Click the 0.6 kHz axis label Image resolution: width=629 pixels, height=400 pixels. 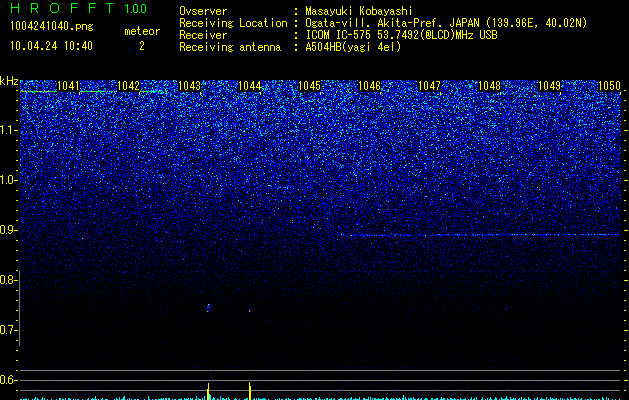(8, 380)
